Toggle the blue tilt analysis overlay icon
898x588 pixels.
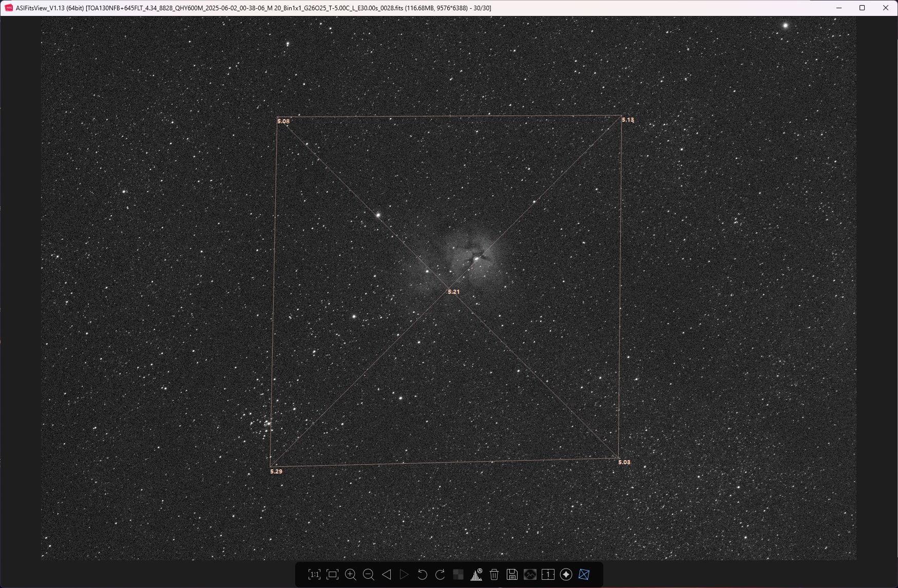[x=584, y=575]
